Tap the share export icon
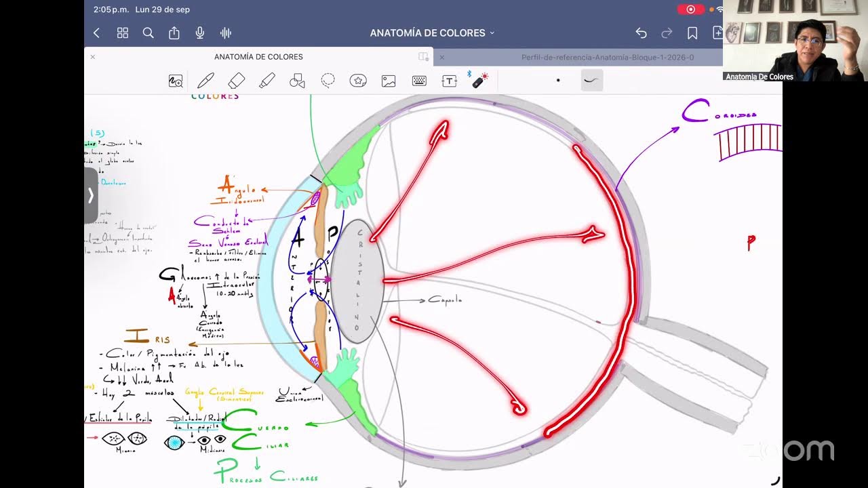Viewport: 868px width, 488px height. [174, 33]
